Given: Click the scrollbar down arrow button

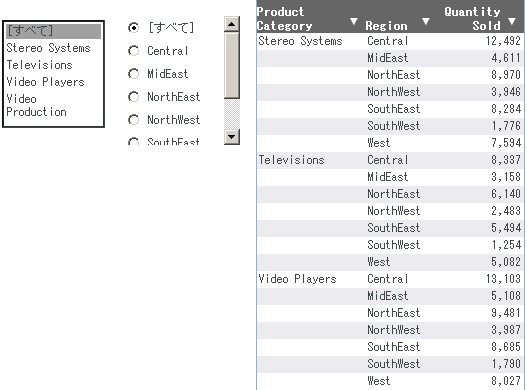Looking at the screenshot, I should click(x=232, y=137).
